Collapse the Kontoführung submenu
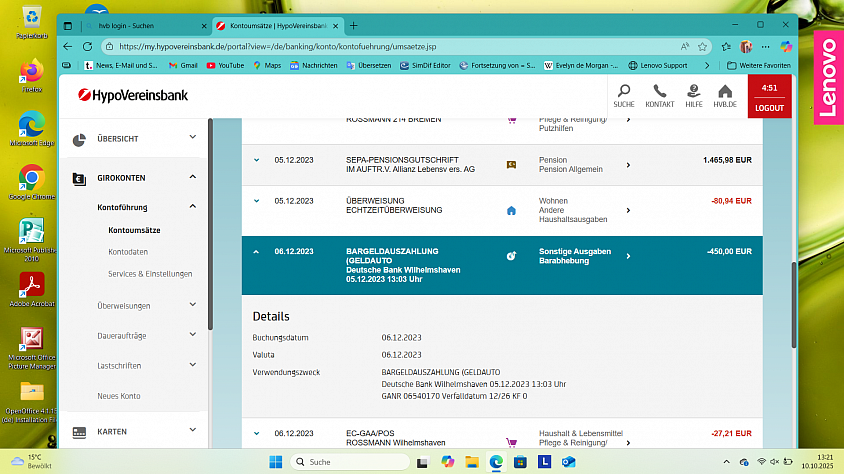This screenshot has height=474, width=844. pyautogui.click(x=193, y=206)
